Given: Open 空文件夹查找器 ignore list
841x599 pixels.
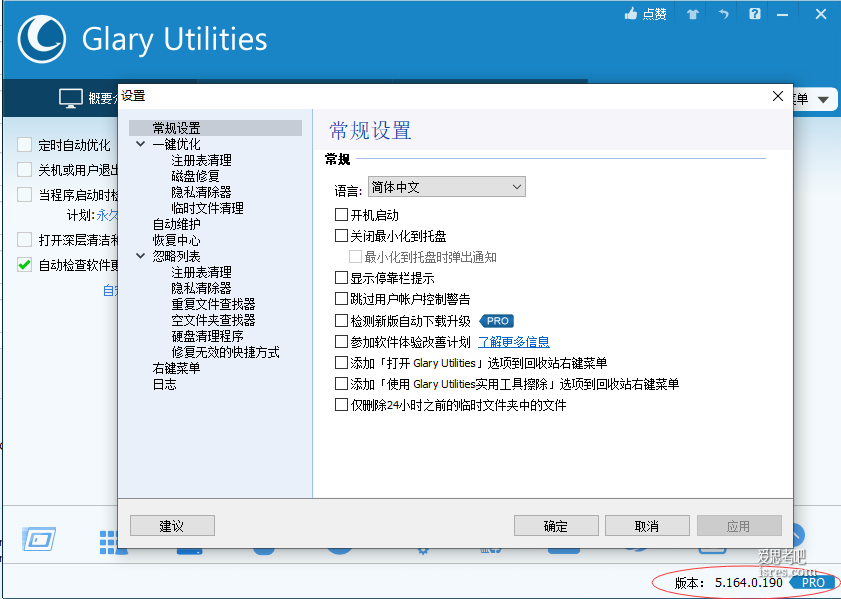Looking at the screenshot, I should (x=213, y=320).
